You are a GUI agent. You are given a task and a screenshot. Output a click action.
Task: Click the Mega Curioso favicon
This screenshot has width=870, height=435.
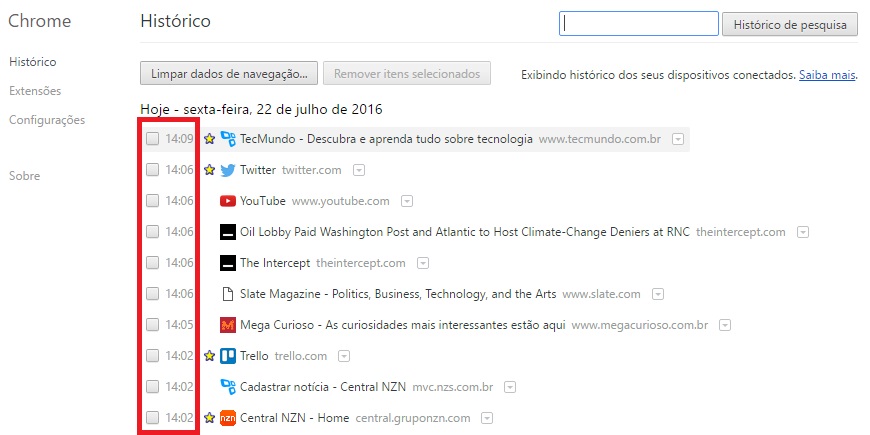(228, 325)
